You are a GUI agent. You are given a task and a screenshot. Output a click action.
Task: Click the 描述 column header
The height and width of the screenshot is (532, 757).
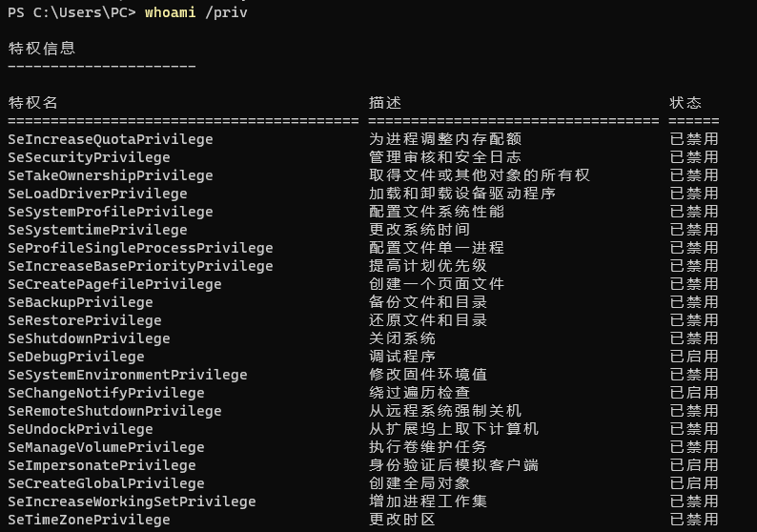coord(385,102)
